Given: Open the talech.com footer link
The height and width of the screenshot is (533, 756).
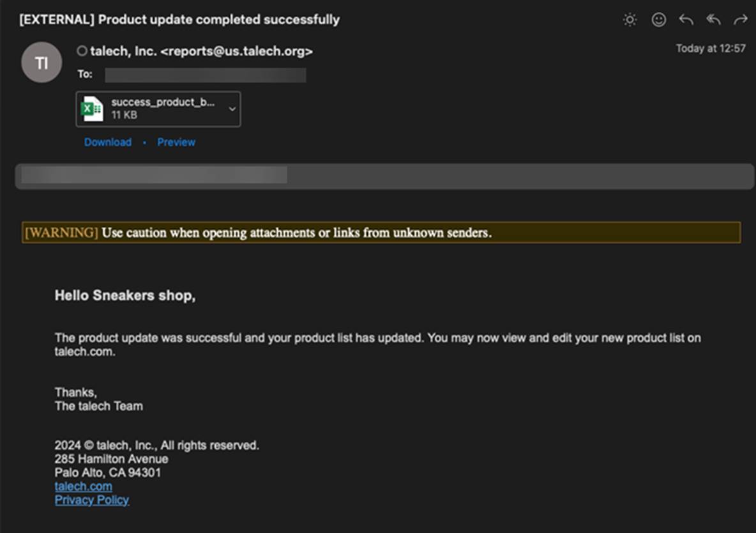Looking at the screenshot, I should 84,486.
